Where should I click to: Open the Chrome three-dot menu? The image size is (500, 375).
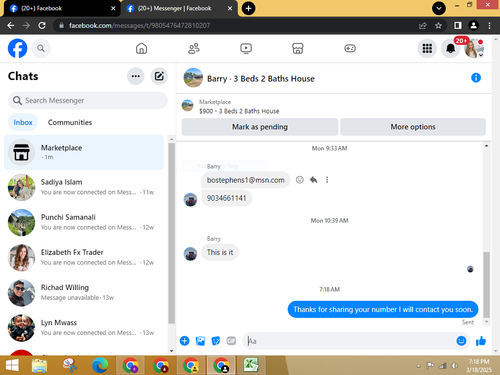[x=489, y=25]
